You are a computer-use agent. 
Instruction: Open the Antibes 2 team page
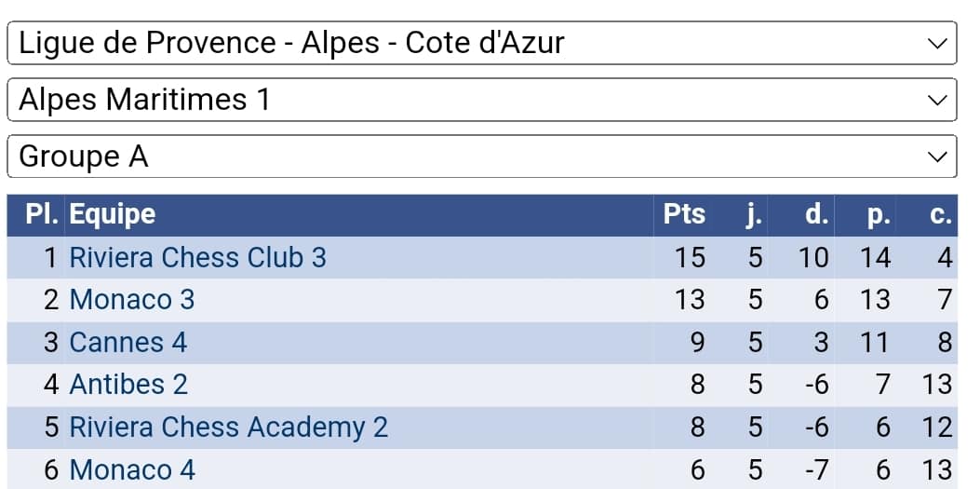[128, 385]
